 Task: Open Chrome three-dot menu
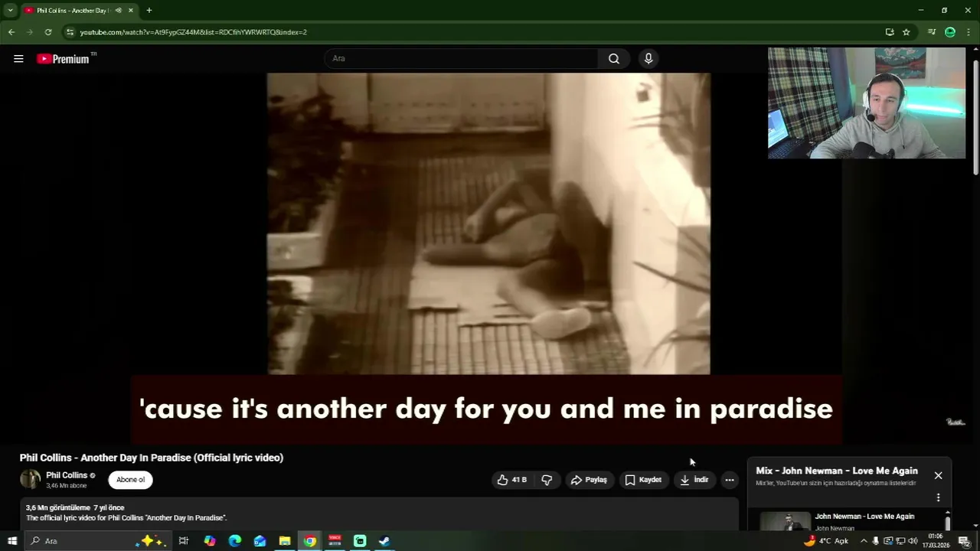point(969,32)
